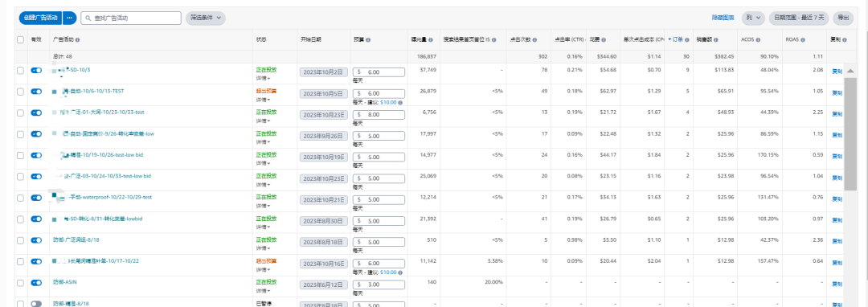Expand 详情 for the 防御-广泛词组-8/18 row

pyautogui.click(x=263, y=248)
